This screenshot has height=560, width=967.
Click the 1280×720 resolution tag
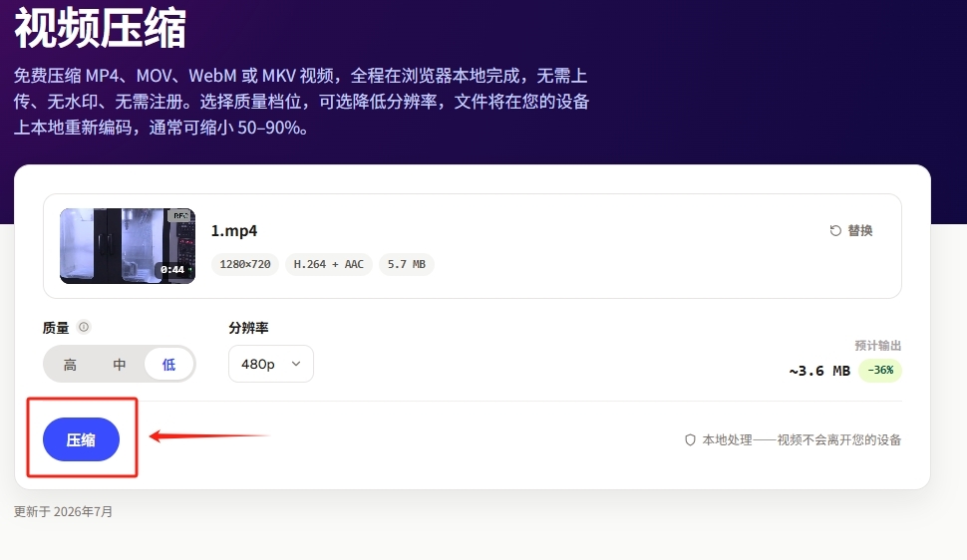pos(245,264)
